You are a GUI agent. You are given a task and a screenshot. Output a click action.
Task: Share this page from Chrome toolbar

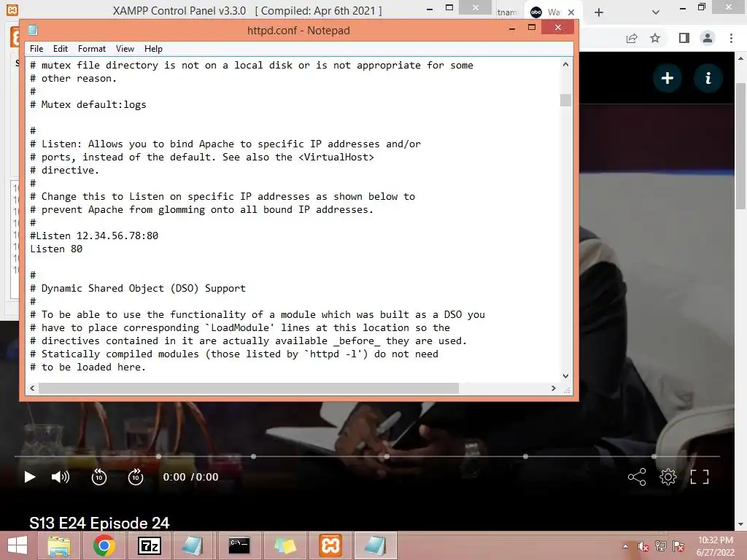(x=632, y=38)
